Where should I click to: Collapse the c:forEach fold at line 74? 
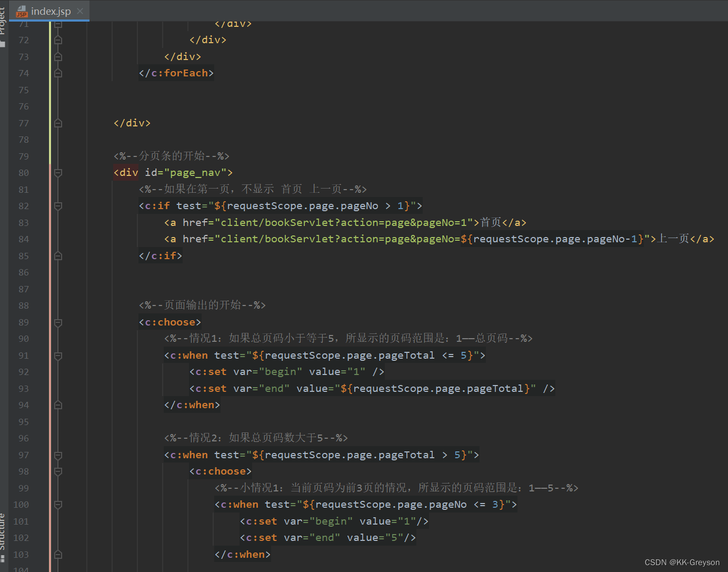[58, 73]
